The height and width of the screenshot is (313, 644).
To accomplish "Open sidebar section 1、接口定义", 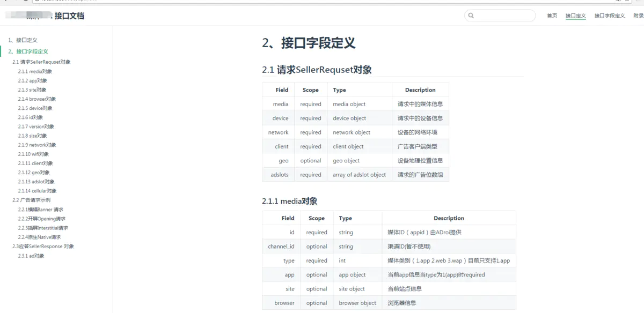I will [x=23, y=40].
